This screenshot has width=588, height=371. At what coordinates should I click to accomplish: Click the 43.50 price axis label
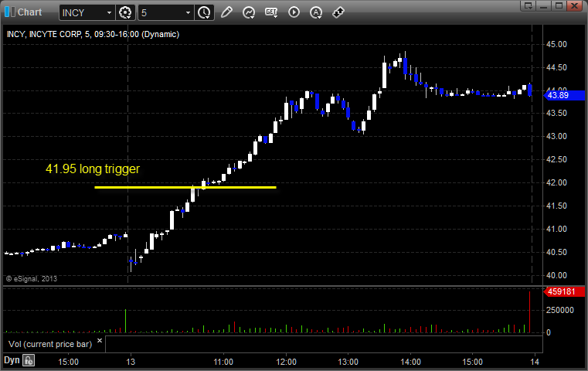pyautogui.click(x=556, y=114)
